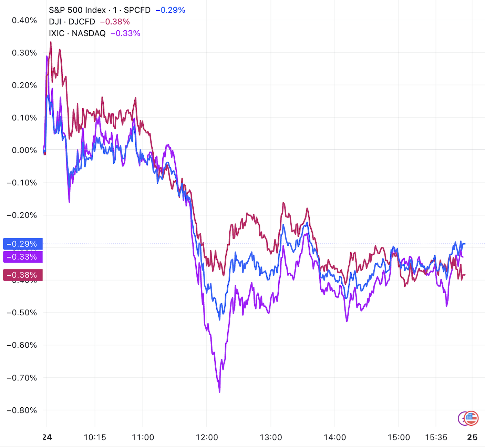Click the crimson -0.38% price label on axis
The image size is (485, 448).
click(x=23, y=275)
